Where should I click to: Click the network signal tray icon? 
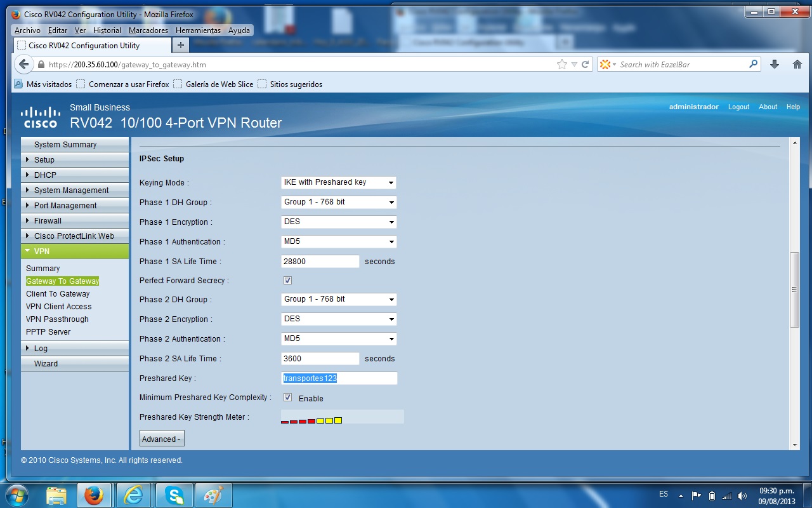point(727,496)
